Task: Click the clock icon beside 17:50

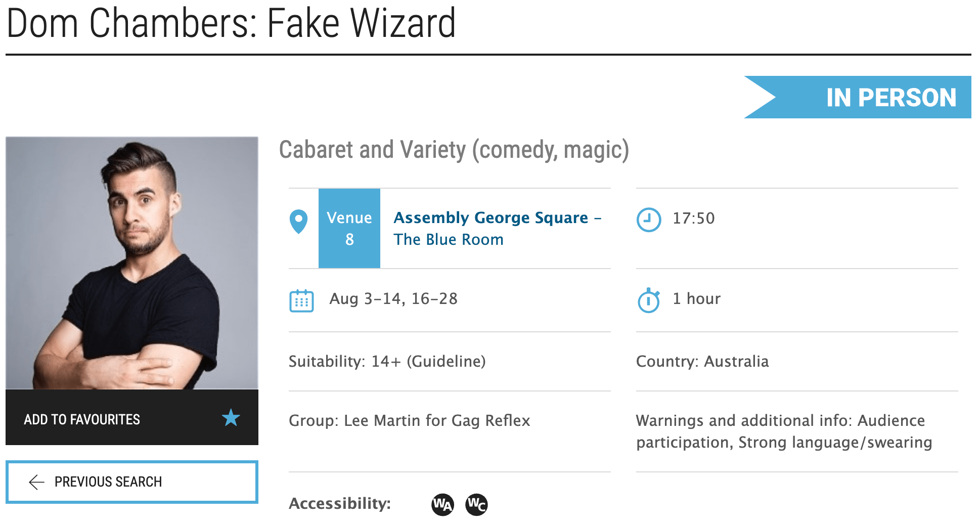Action: 648,220
